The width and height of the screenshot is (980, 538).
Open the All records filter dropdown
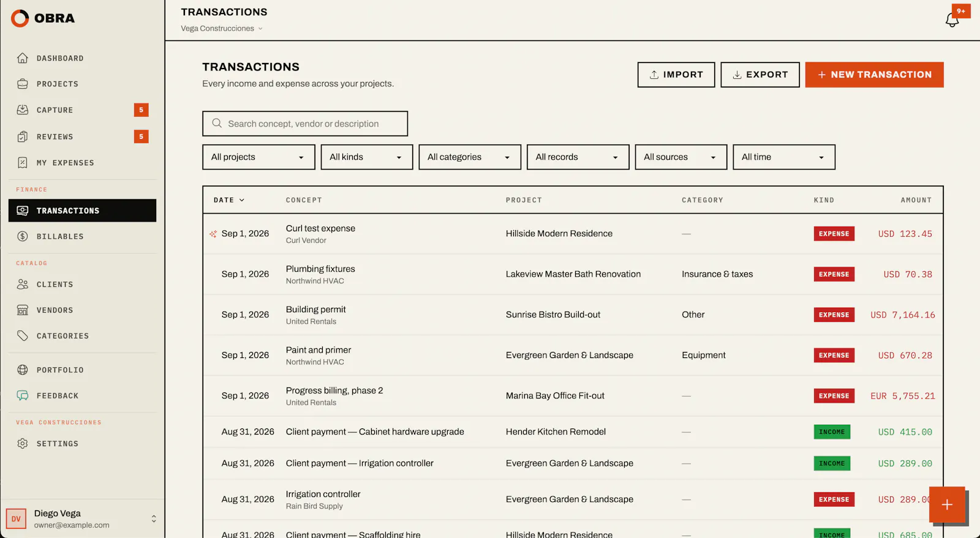(578, 157)
